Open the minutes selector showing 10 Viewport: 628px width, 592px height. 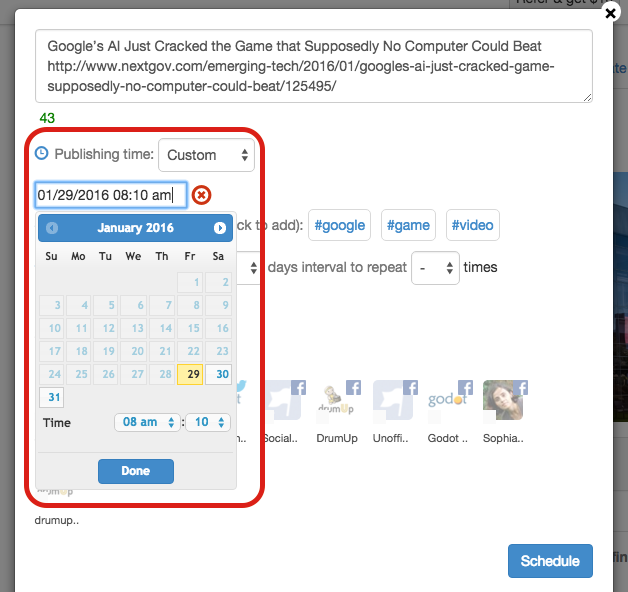point(208,422)
